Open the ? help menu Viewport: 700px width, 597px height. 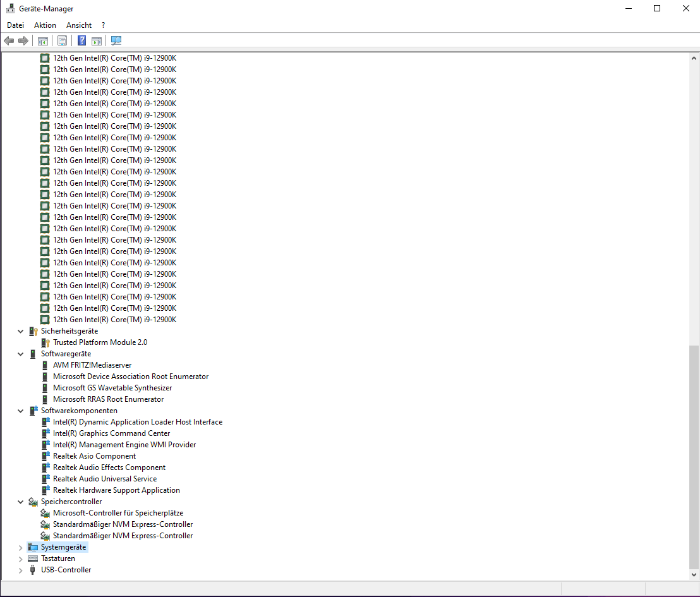point(103,25)
